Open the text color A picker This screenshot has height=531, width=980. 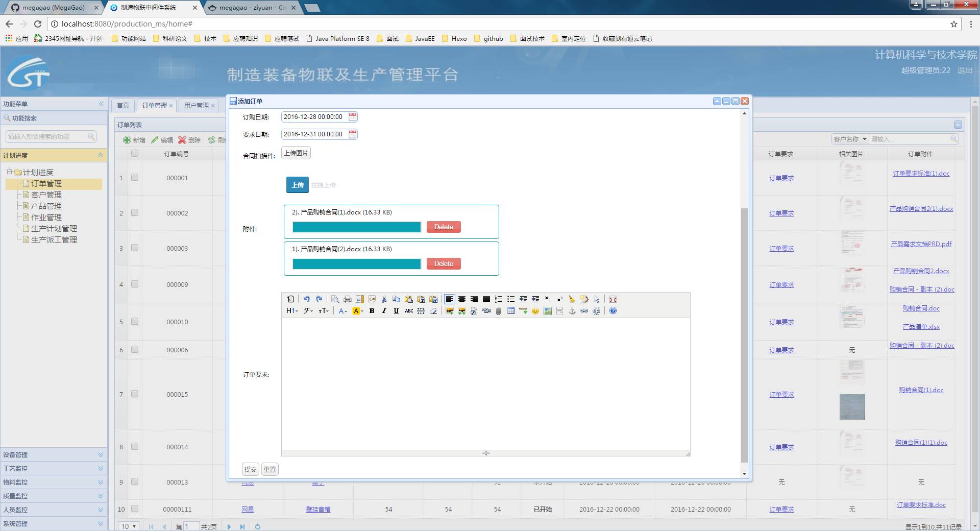[342, 311]
